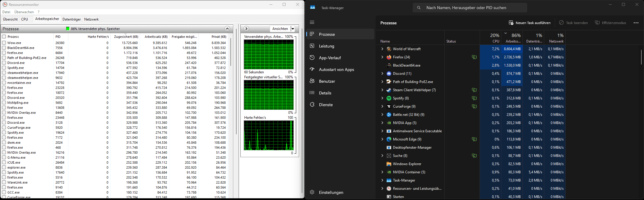Screen dimensions: 644x200
Task: Sort by CPU 20% column header
Action: point(491,38)
